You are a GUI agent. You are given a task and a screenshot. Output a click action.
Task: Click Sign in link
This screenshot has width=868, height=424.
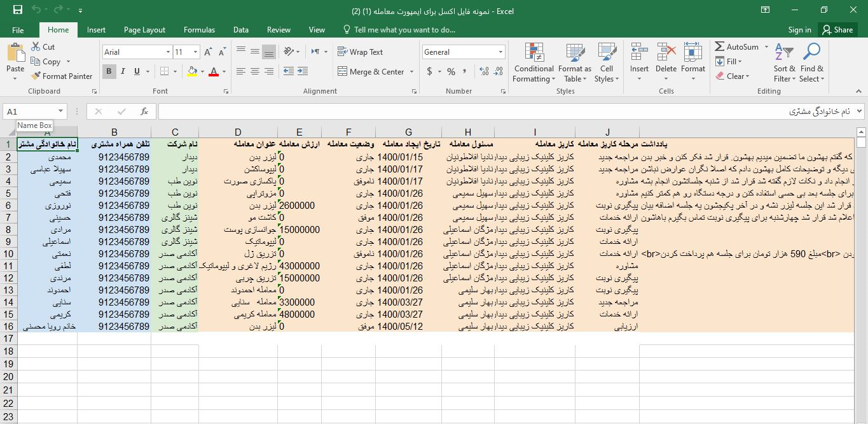(x=799, y=30)
